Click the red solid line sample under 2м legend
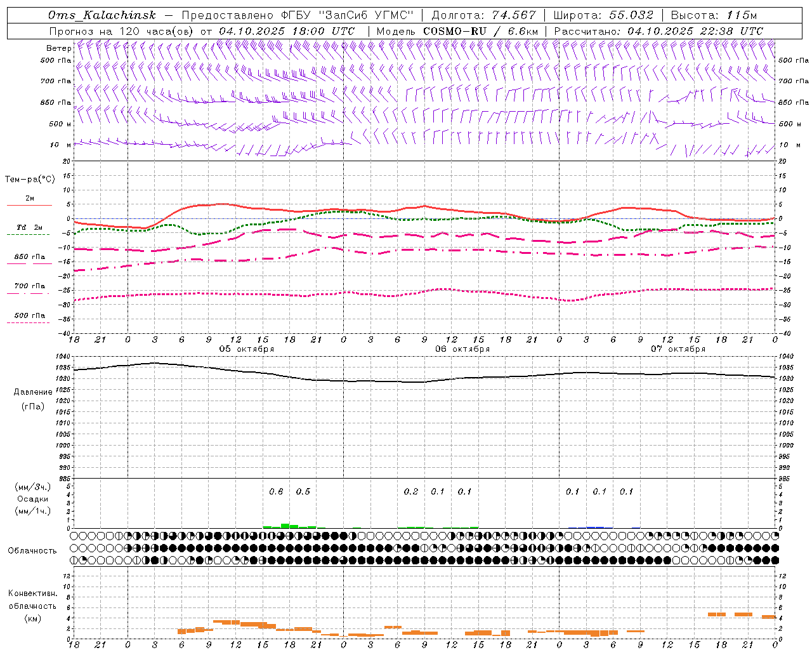The width and height of the screenshot is (812, 650). pos(29,205)
